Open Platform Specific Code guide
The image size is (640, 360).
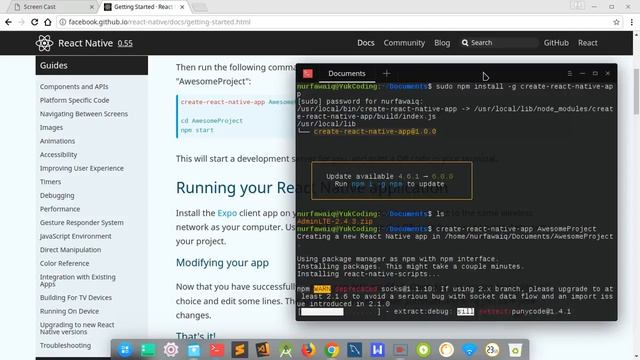[74, 100]
